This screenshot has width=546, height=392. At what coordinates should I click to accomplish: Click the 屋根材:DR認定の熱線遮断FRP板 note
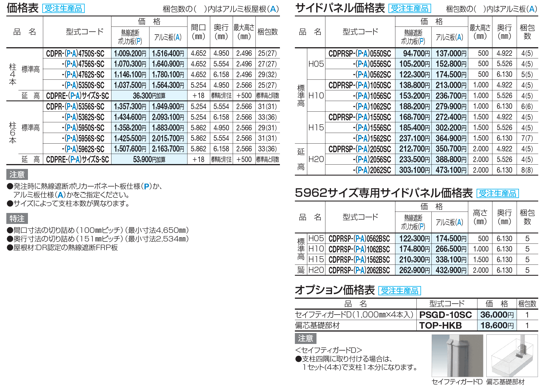(x=62, y=248)
